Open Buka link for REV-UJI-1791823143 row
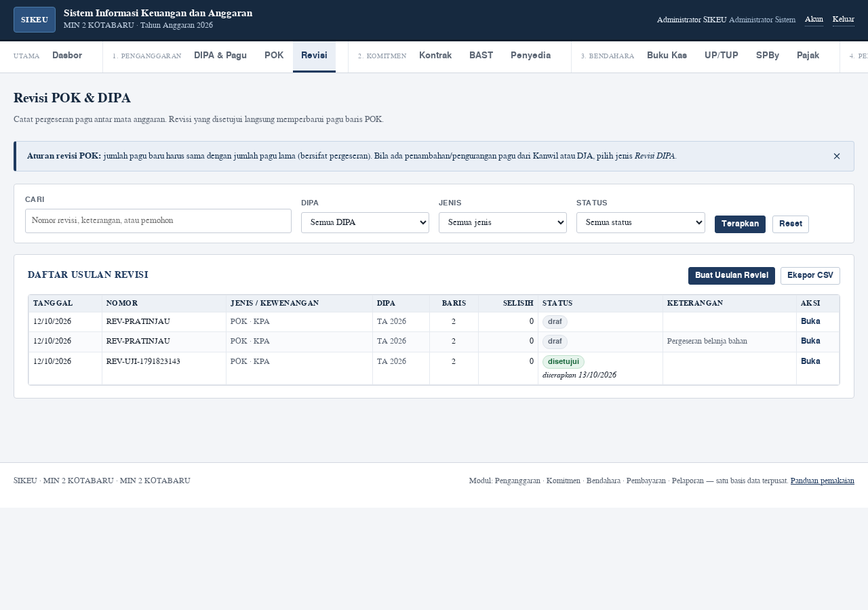Image resolution: width=868 pixels, height=610 pixels. point(810,361)
